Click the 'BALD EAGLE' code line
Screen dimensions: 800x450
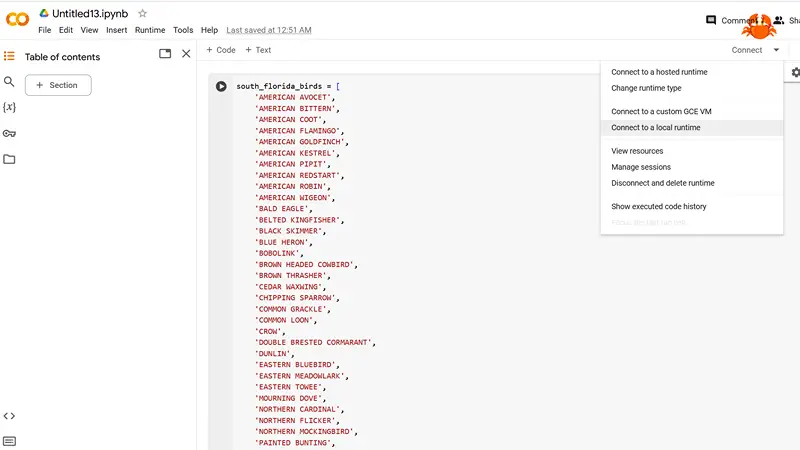284,209
